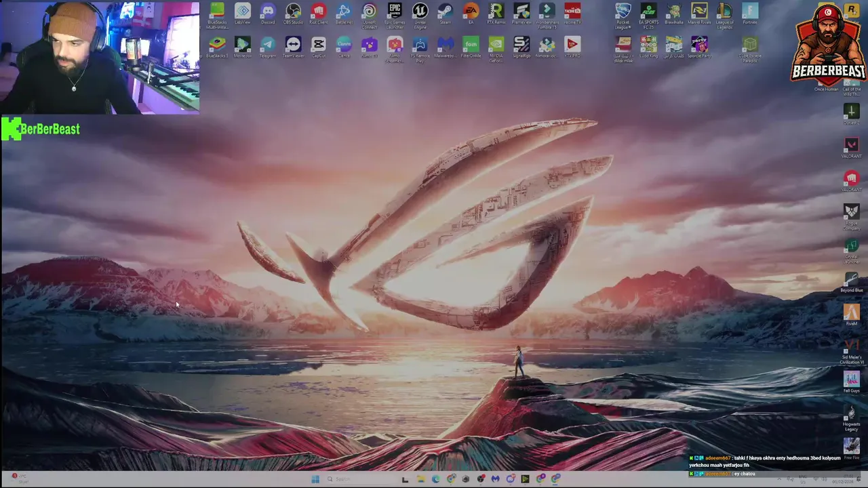This screenshot has height=488, width=868.
Task: Open Microsoft Edge from taskbar
Action: 435,479
